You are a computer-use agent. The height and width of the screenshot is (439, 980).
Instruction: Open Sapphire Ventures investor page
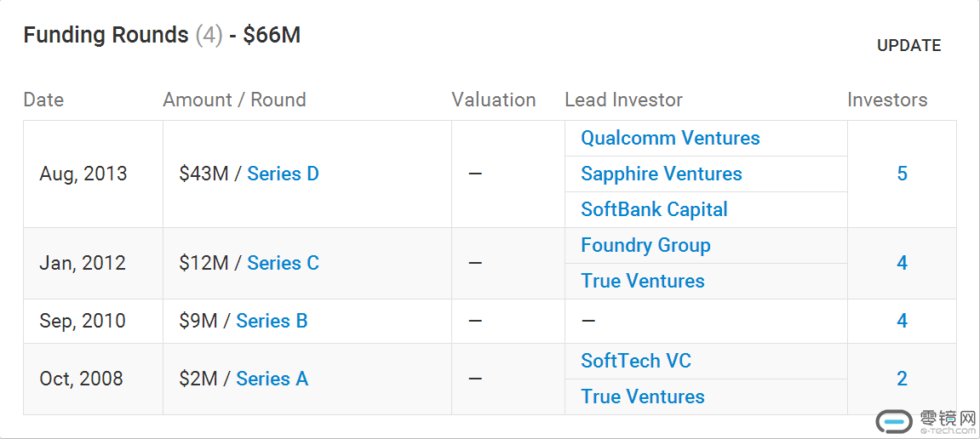click(661, 174)
